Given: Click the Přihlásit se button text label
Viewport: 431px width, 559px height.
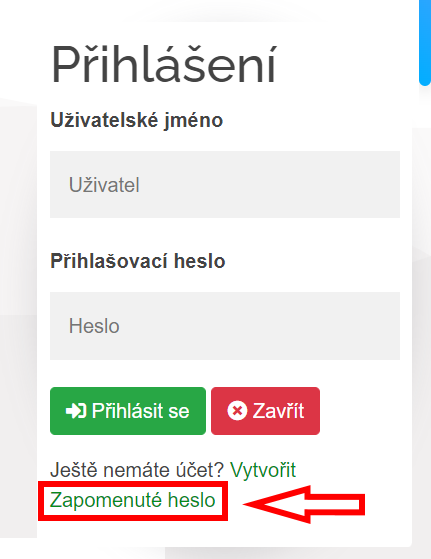Looking at the screenshot, I should (140, 411).
